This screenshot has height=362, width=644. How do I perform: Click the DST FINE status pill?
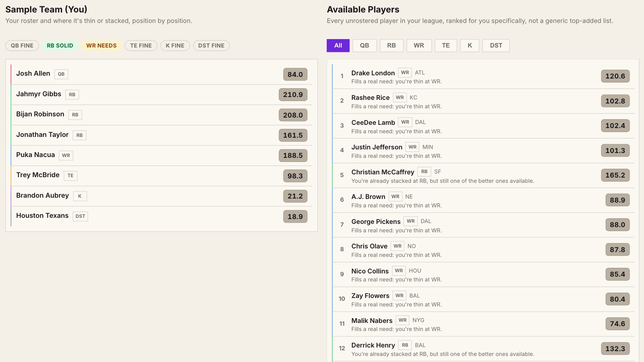click(211, 46)
